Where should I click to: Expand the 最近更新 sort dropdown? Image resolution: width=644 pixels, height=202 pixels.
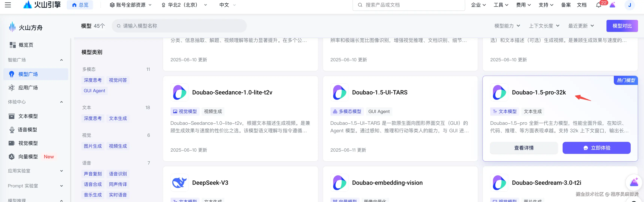point(580,26)
